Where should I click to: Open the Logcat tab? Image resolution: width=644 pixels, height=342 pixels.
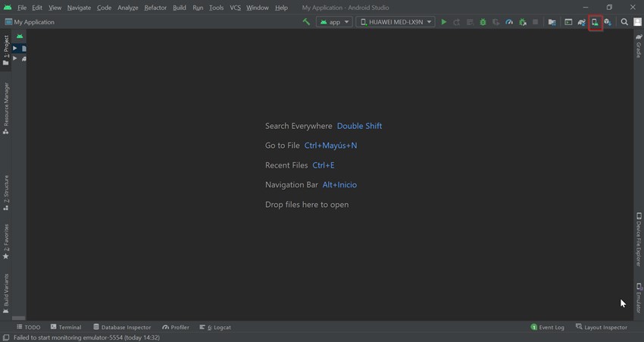pos(215,327)
